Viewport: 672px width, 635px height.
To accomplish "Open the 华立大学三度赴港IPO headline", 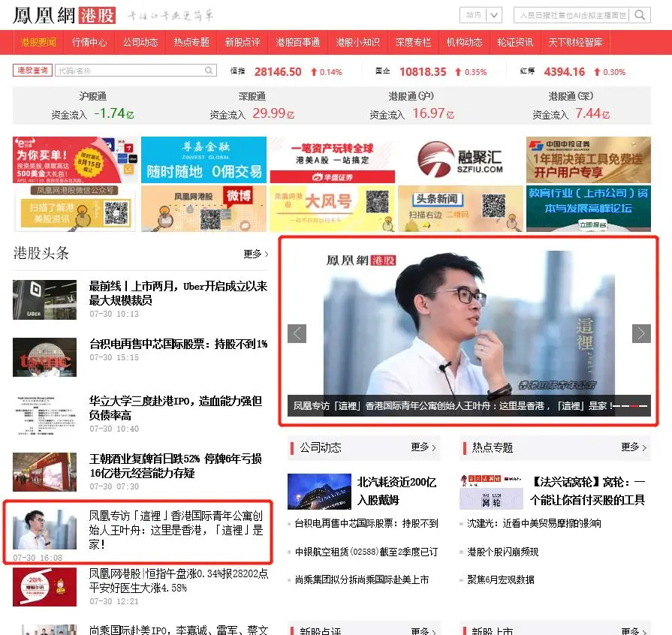I will pyautogui.click(x=175, y=408).
